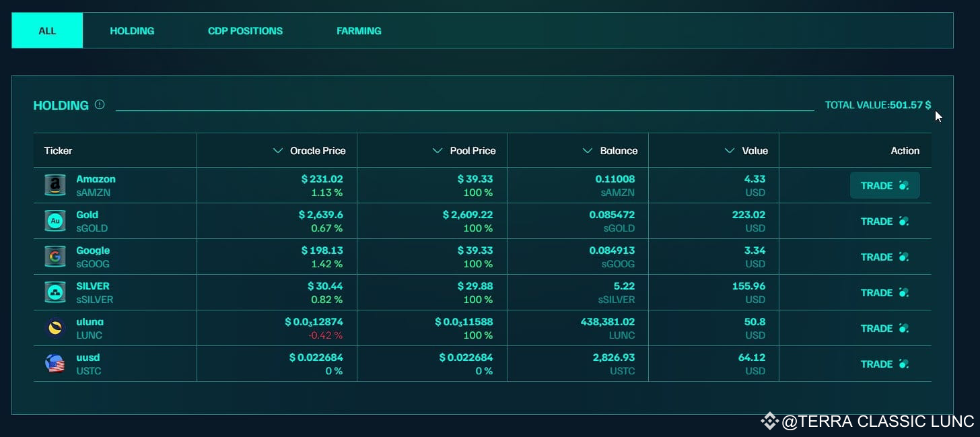Click the SILVER sSILVER token icon

coord(55,292)
